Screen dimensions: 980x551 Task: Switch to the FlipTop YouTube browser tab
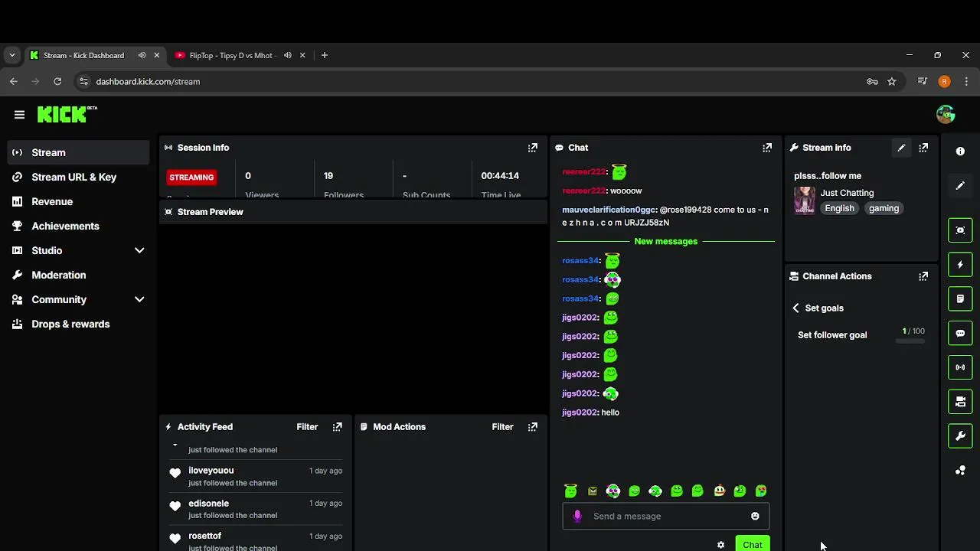(239, 55)
